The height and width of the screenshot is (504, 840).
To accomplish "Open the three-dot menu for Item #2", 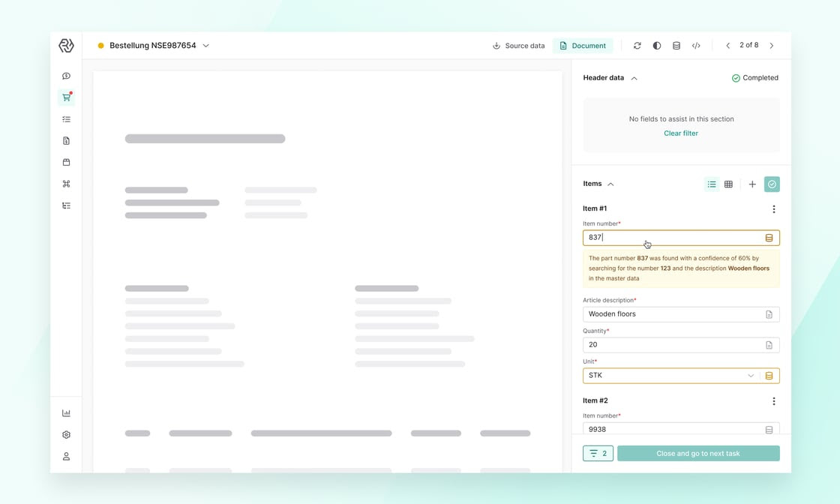I will (773, 401).
